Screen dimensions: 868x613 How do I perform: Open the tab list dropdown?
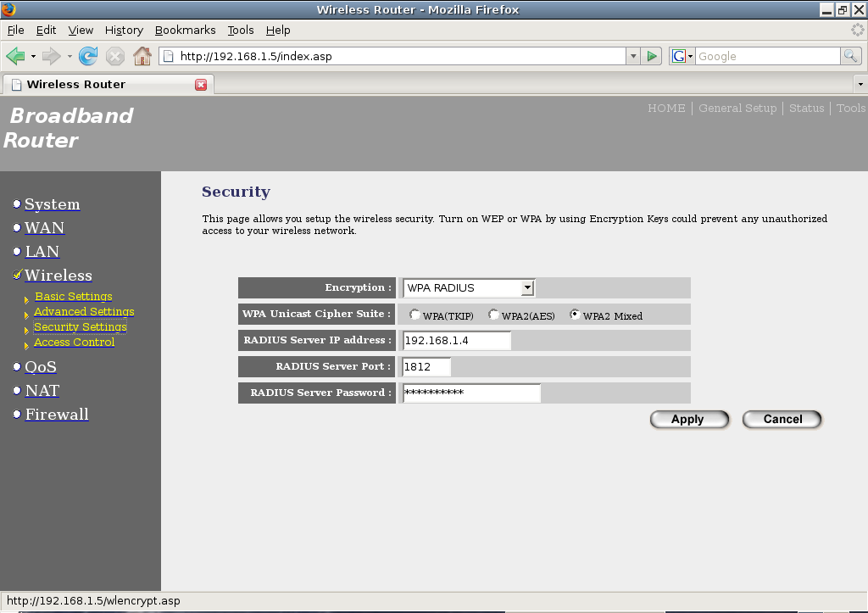click(x=860, y=84)
